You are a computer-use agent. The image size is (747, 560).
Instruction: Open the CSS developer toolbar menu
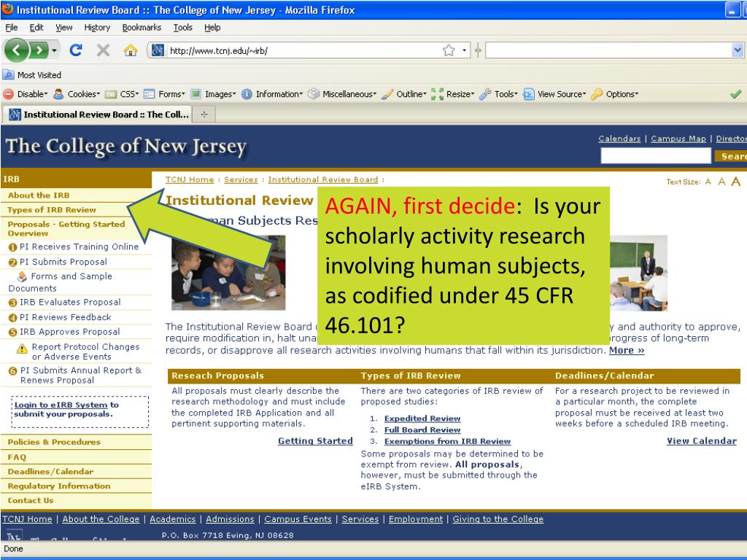tap(122, 94)
